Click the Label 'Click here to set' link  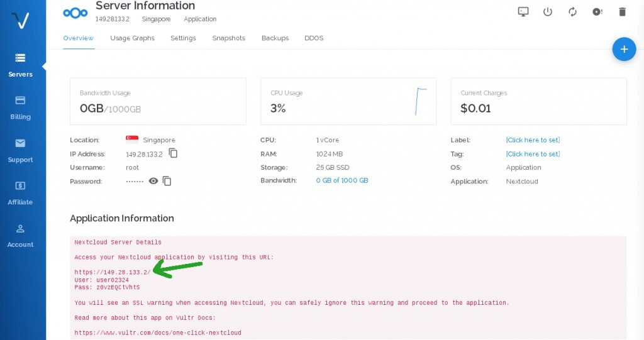pos(533,140)
